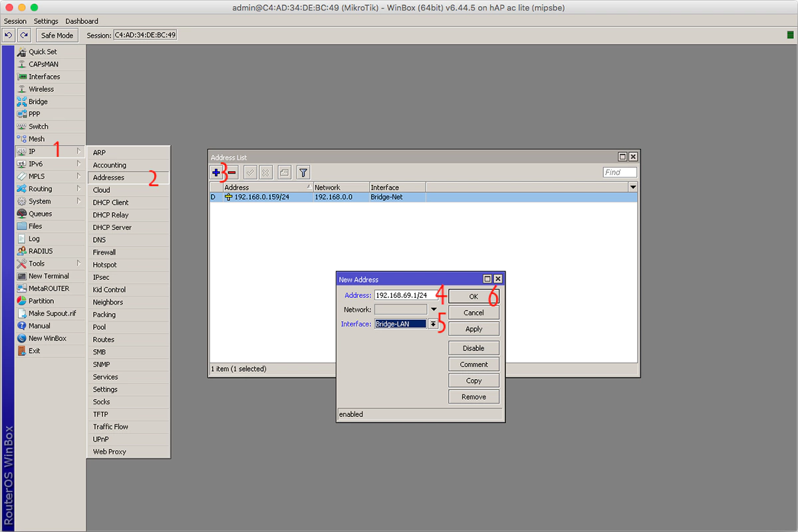
Task: Select DNS in IP submenu
Action: [128, 240]
